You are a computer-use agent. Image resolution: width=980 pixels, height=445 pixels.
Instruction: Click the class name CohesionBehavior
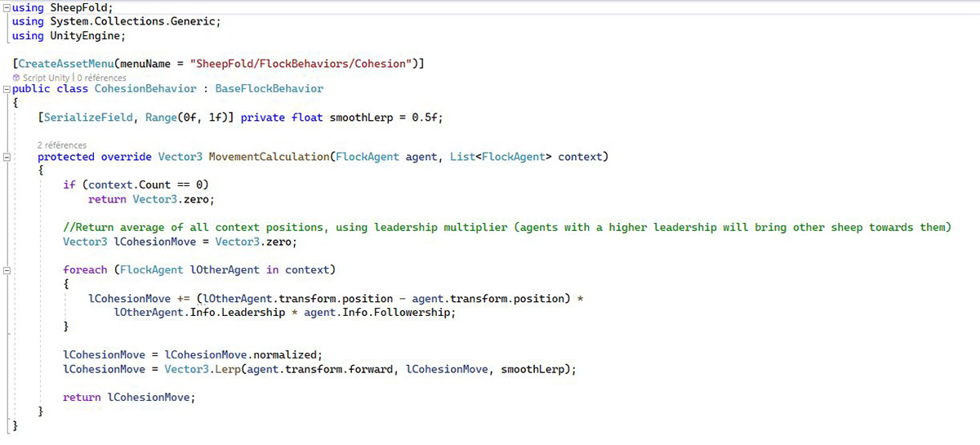[145, 88]
